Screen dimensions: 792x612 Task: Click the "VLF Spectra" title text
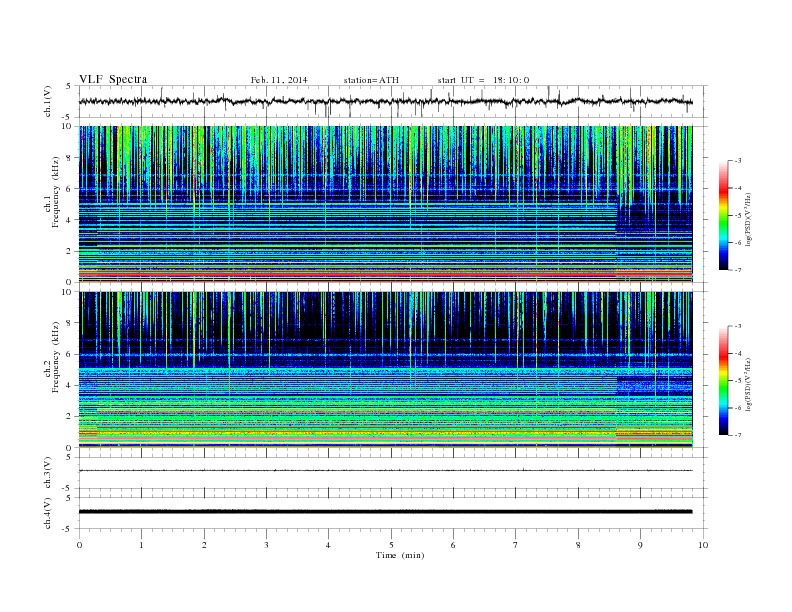(x=113, y=79)
